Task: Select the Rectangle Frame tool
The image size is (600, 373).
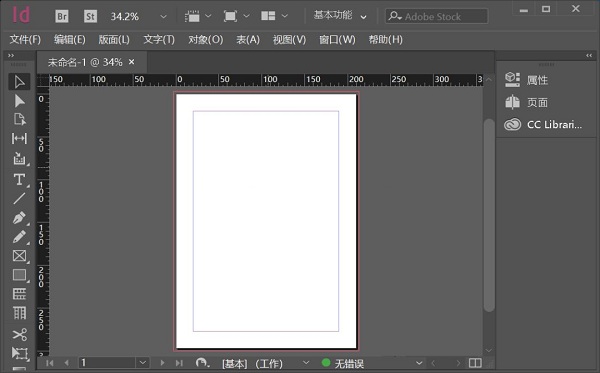Action: (19, 256)
